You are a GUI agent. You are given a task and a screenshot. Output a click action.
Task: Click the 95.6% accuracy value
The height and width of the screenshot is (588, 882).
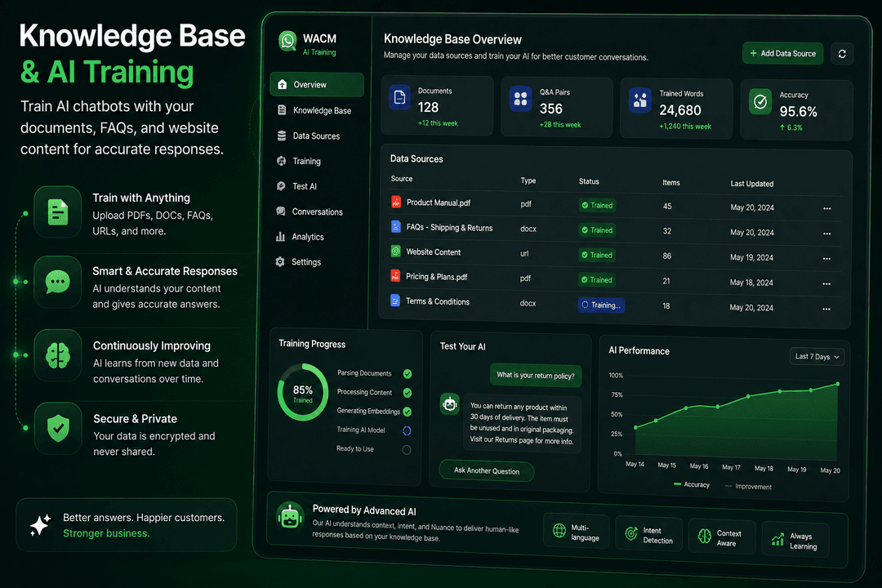coord(798,111)
